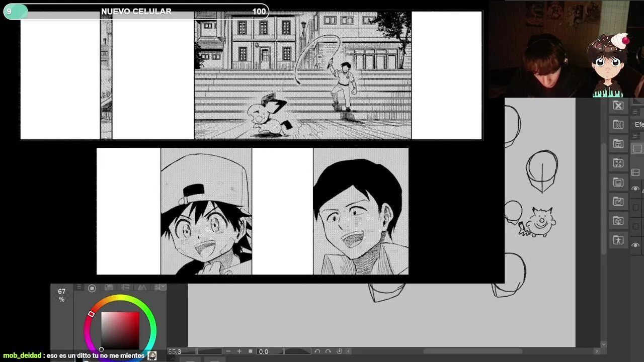644x362 pixels.
Task: Open the 3D cube material folder
Action: pyautogui.click(x=618, y=221)
